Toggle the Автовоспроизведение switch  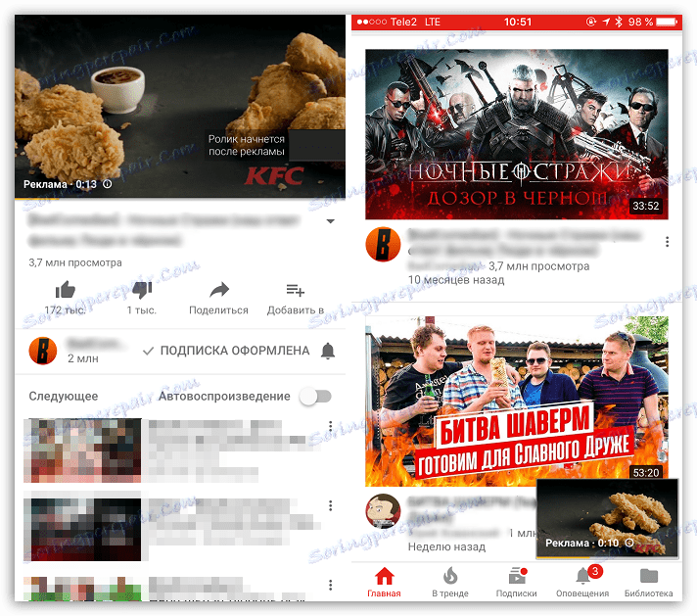315,397
